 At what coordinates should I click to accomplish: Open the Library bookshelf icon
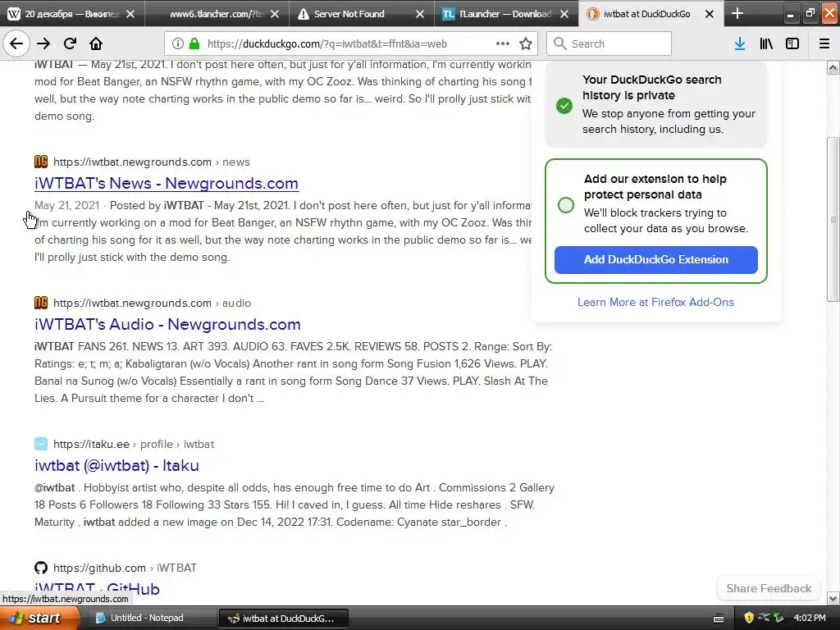click(x=766, y=44)
